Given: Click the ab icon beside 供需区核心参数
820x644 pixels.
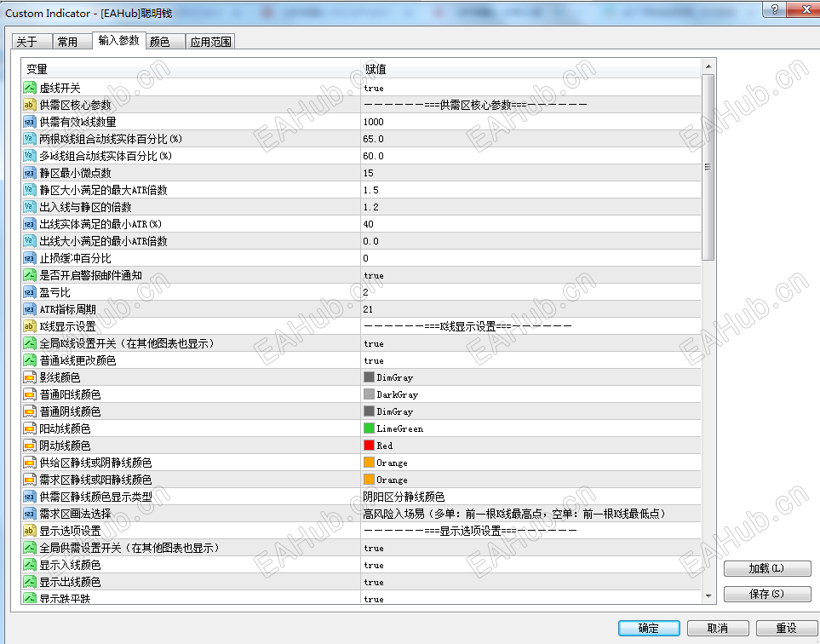Looking at the screenshot, I should click(x=29, y=105).
